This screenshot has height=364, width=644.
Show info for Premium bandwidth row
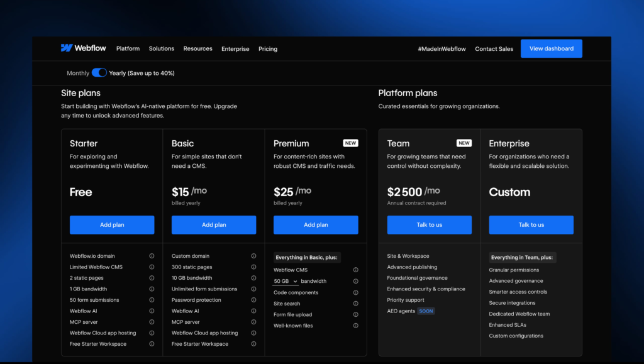356,282
